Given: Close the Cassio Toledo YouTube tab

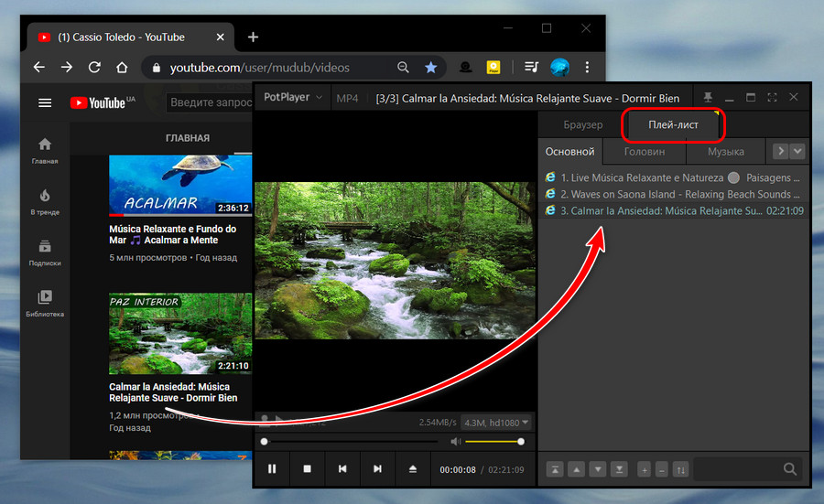Looking at the screenshot, I should point(220,38).
